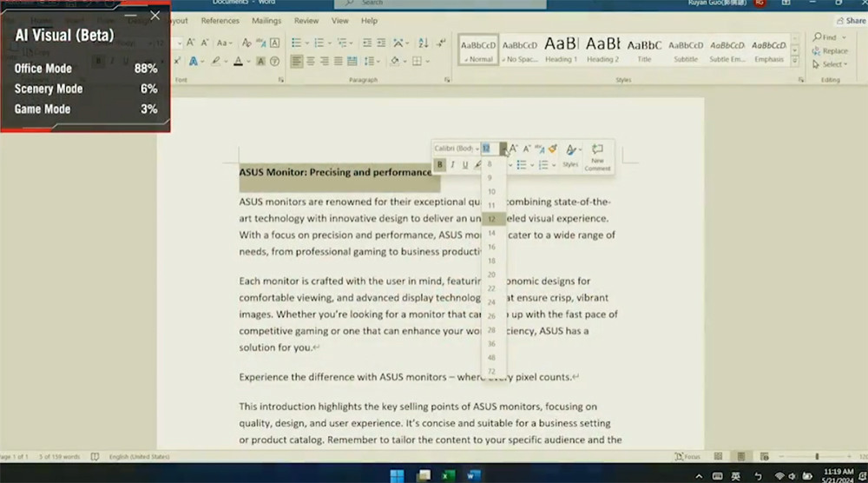The width and height of the screenshot is (868, 483).
Task: Select font size 24 from dropdown list
Action: coord(491,302)
